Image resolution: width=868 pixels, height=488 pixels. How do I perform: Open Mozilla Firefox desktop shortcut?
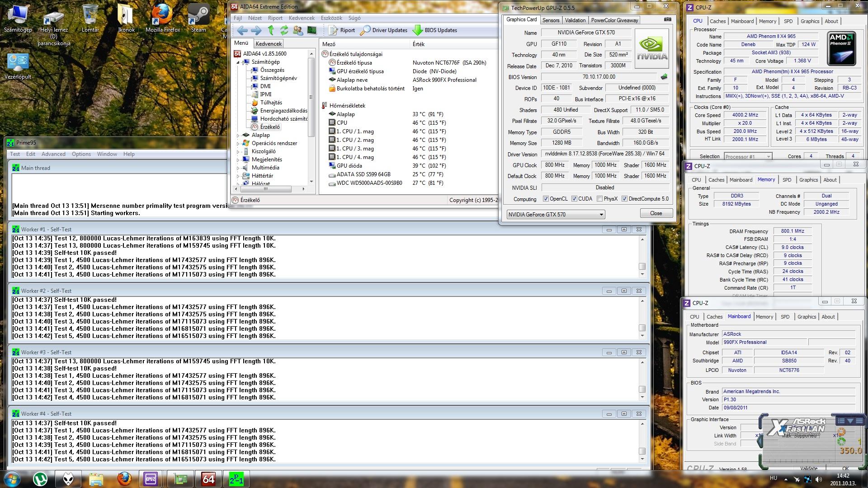click(x=163, y=19)
